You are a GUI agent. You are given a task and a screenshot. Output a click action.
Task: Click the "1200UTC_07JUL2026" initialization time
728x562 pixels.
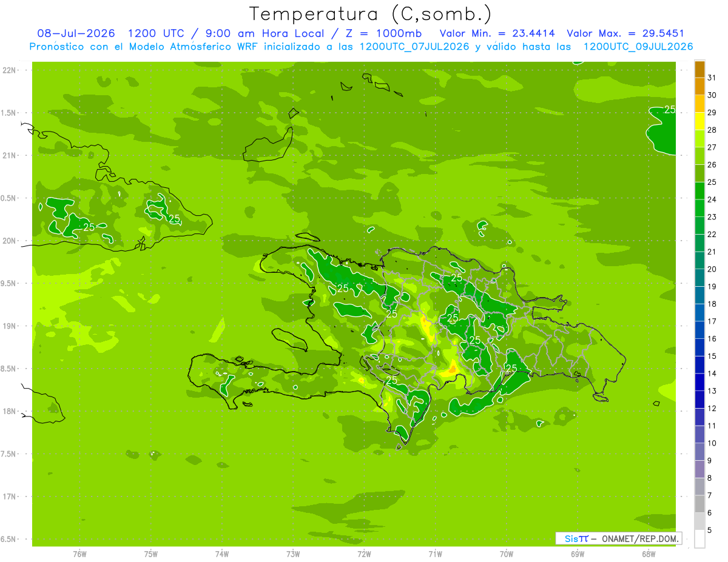(x=414, y=47)
